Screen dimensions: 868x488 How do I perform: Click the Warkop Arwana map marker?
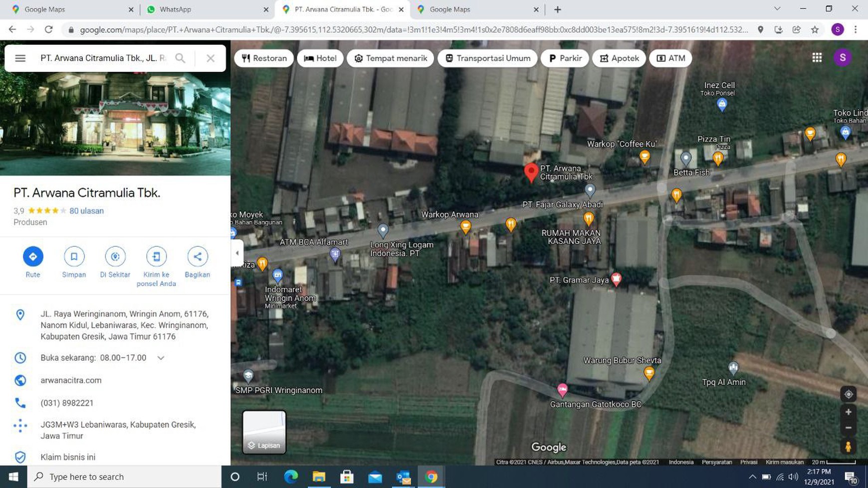point(465,227)
